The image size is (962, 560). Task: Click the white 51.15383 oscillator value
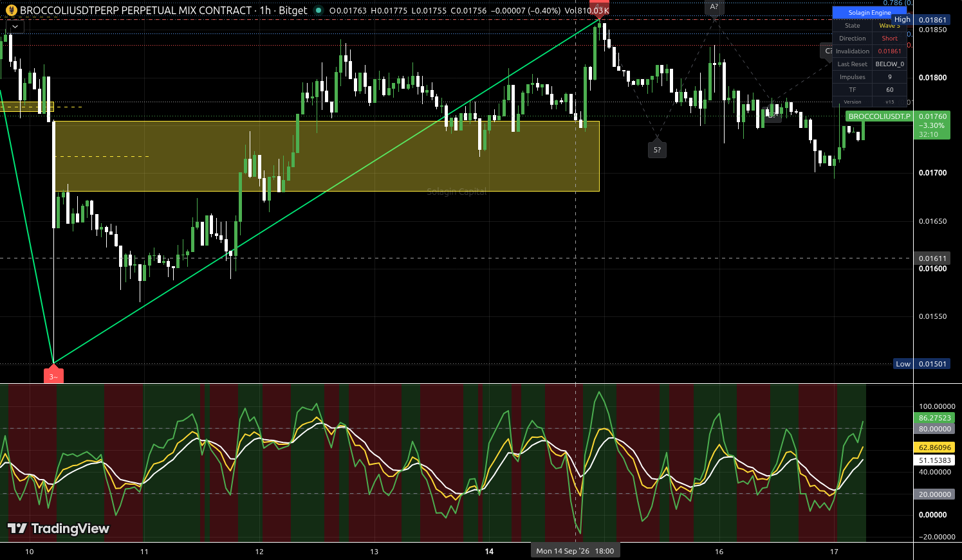click(x=934, y=460)
